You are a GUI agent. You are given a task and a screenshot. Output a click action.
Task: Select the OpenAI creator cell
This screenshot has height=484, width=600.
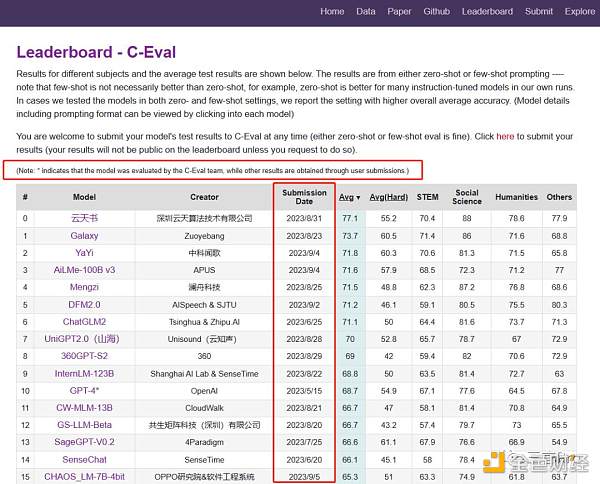click(x=204, y=391)
